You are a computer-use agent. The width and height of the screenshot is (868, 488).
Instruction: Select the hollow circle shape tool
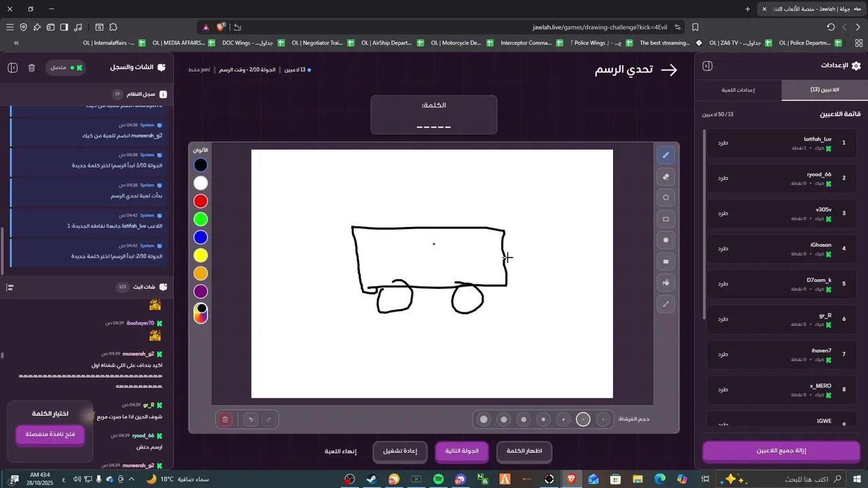point(665,198)
